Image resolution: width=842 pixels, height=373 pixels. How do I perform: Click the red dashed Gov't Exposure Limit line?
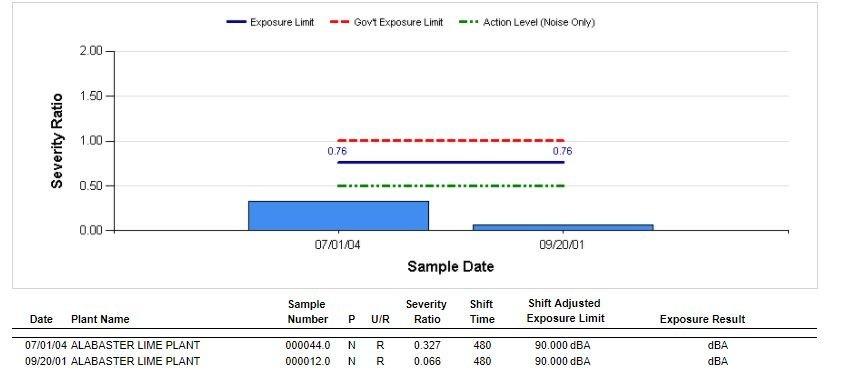pos(451,141)
